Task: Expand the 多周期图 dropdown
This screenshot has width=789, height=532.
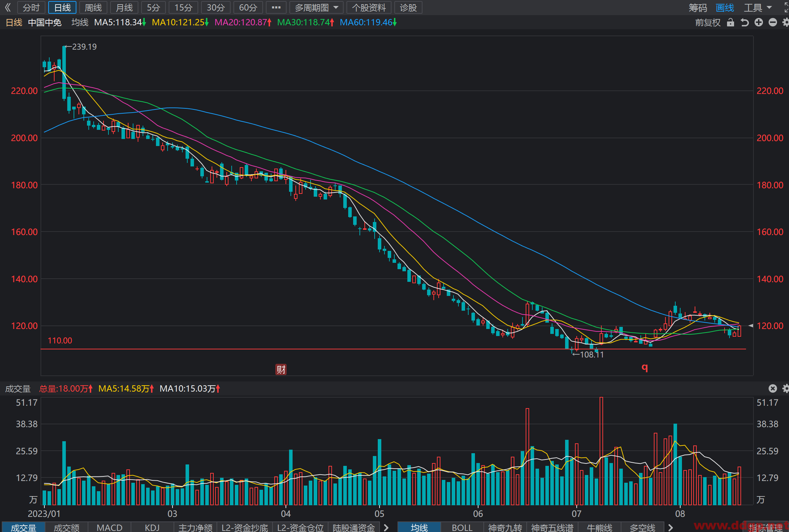Action: click(x=316, y=7)
